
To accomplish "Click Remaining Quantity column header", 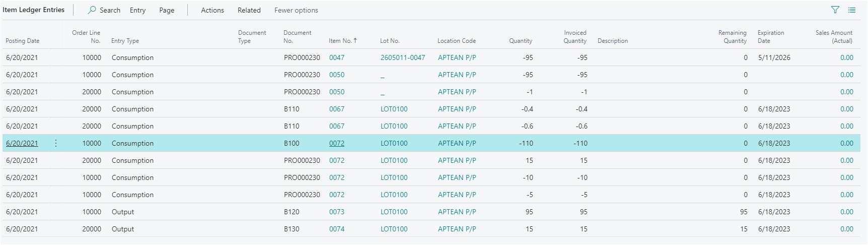I will tap(732, 37).
